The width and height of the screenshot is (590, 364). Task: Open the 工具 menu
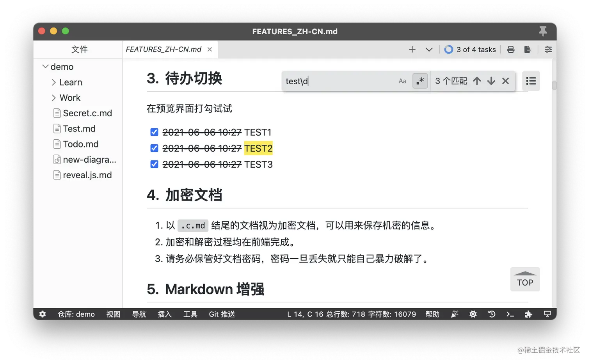190,314
